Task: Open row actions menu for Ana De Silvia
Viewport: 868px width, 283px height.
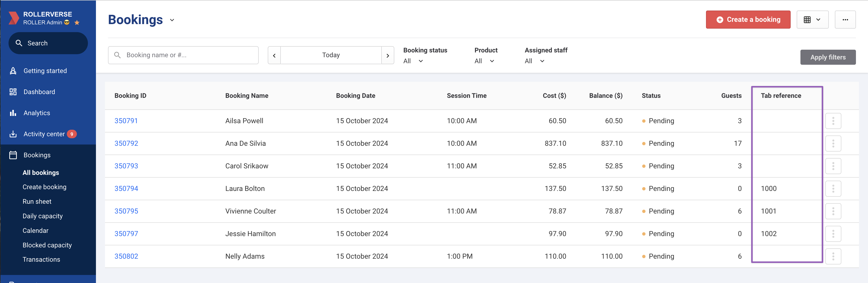Action: (x=833, y=143)
